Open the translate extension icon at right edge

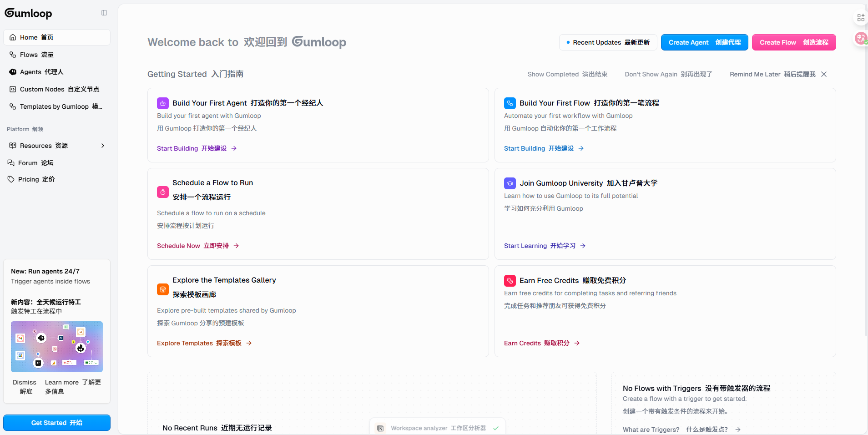pos(860,39)
